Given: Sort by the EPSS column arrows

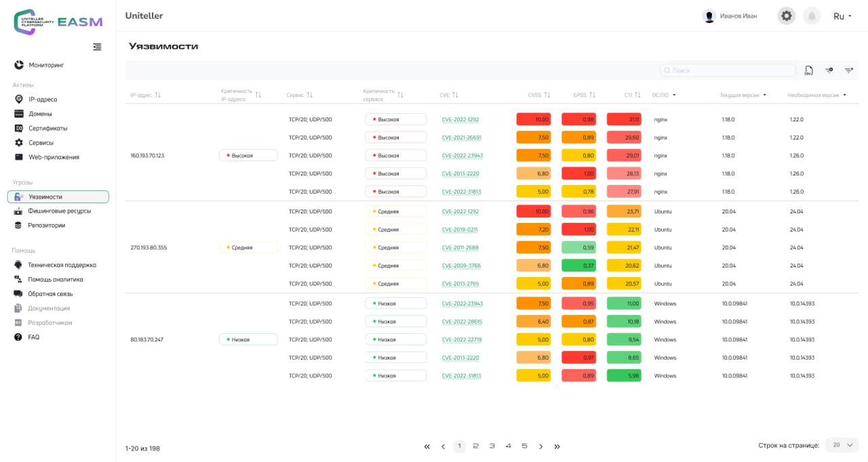Looking at the screenshot, I should pyautogui.click(x=592, y=95).
